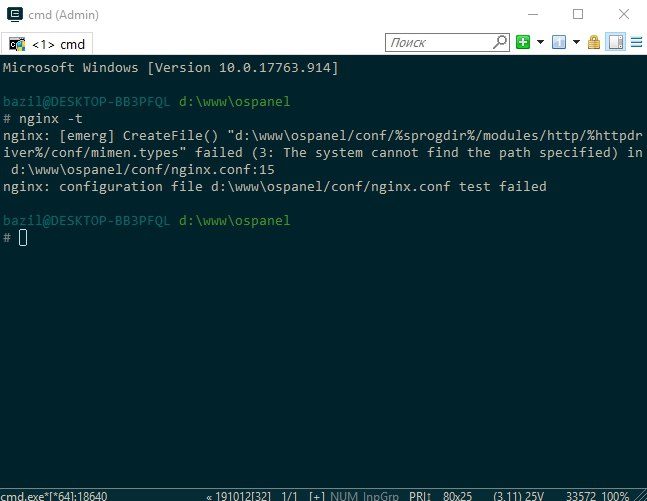Click the magnifier search icon
The width and height of the screenshot is (647, 501).
(x=500, y=42)
